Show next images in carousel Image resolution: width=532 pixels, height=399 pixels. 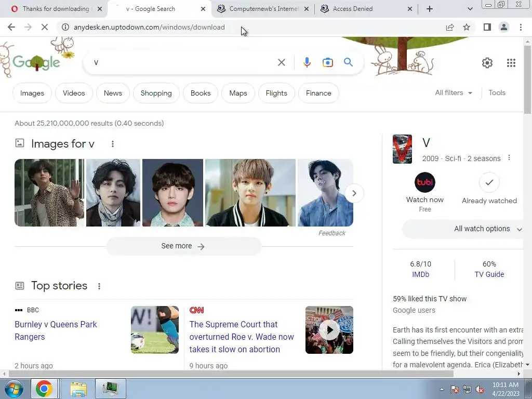coord(354,193)
